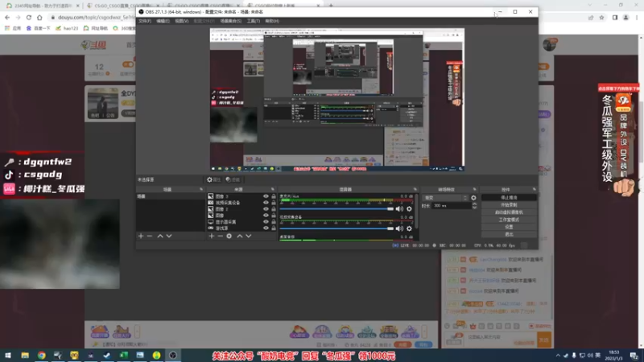
Task: Increase transition duration with up arrow
Action: tap(474, 204)
